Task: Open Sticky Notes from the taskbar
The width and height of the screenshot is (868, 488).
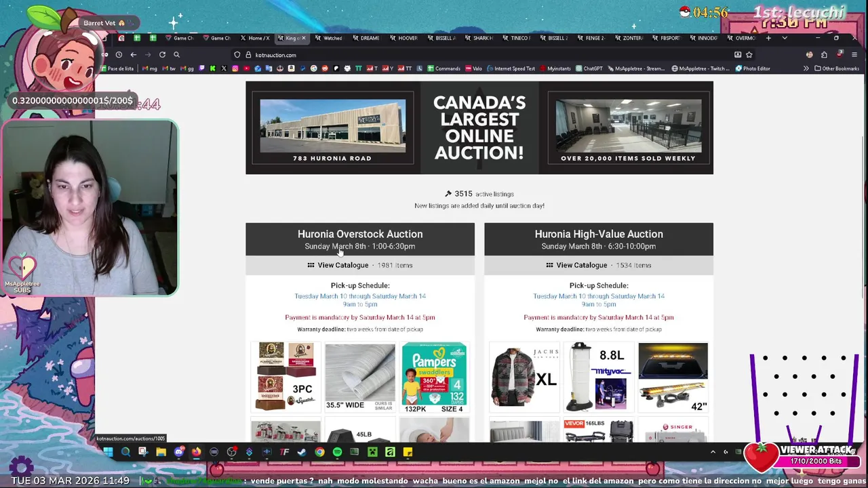Action: click(x=408, y=452)
